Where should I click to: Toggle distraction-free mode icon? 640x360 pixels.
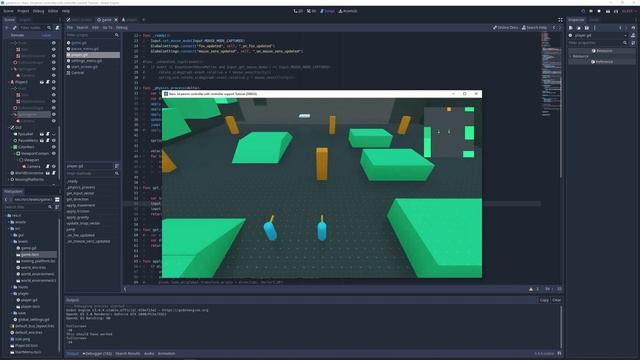[560, 20]
